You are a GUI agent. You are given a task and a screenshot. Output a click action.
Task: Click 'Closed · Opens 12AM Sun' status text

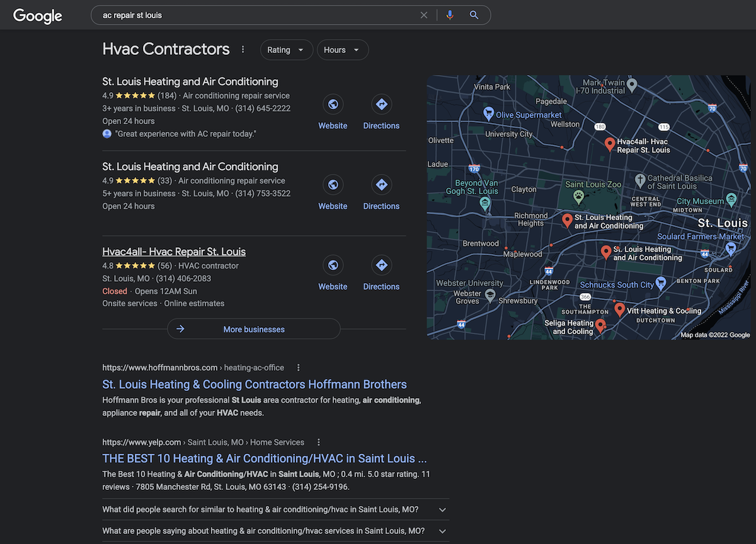pos(149,291)
